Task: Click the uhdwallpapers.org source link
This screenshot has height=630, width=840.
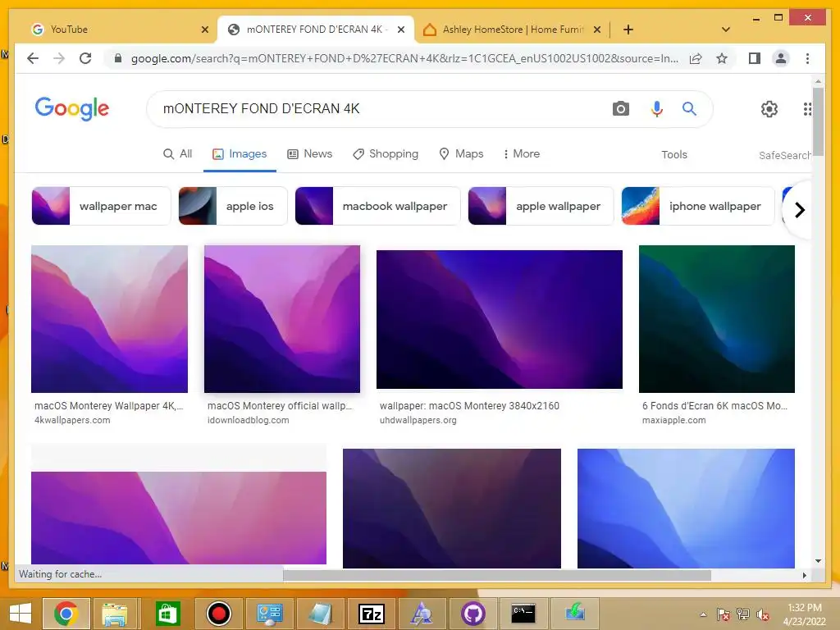Action: [418, 421]
